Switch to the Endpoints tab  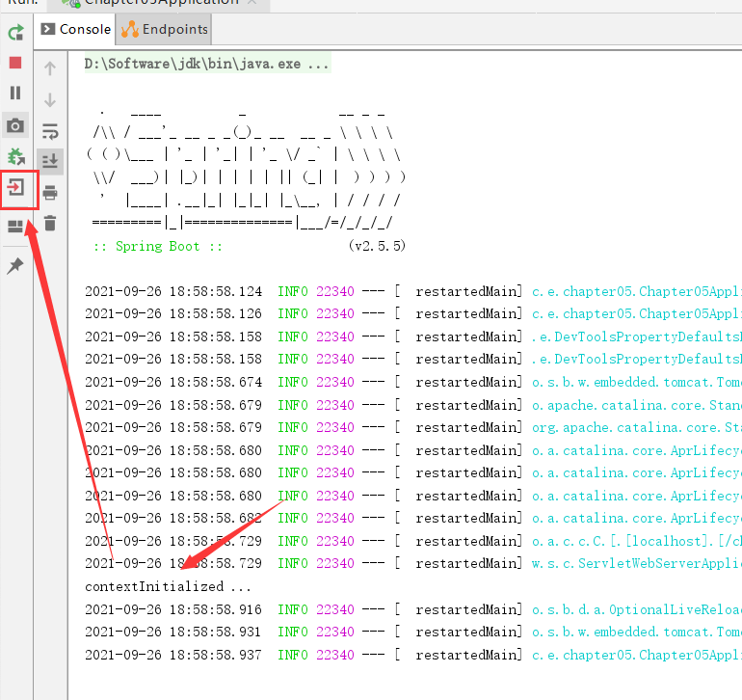pos(164,29)
